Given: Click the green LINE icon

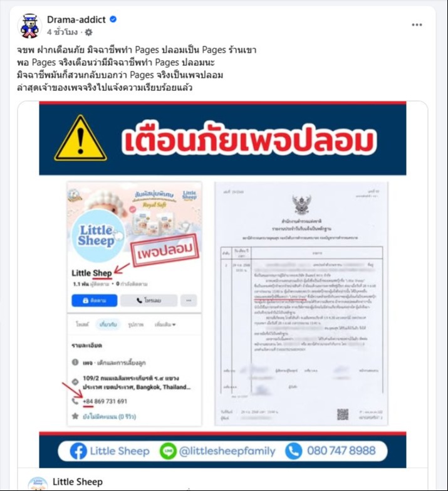Looking at the screenshot, I should [x=168, y=451].
